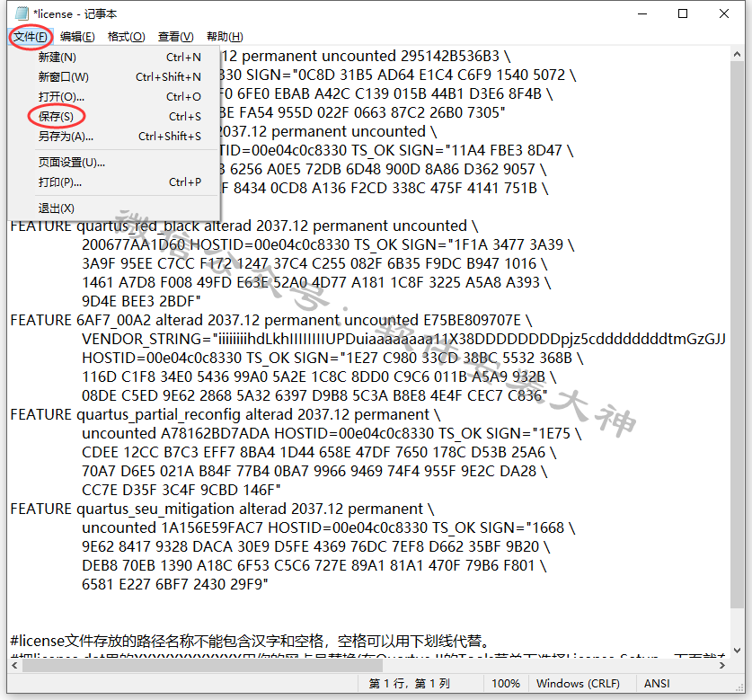Click the '08DE C5ED 9E62 2868' line
752x700 pixels.
(x=314, y=395)
